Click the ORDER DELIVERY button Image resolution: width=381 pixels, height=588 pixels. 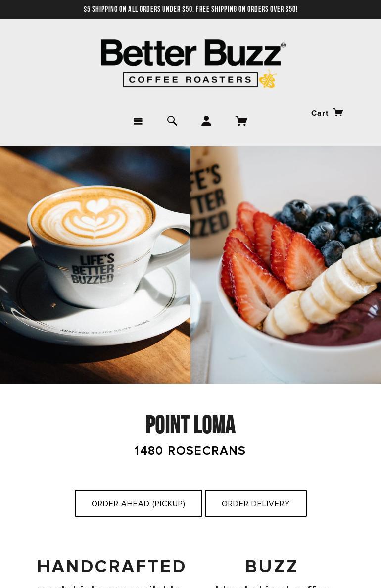(256, 503)
